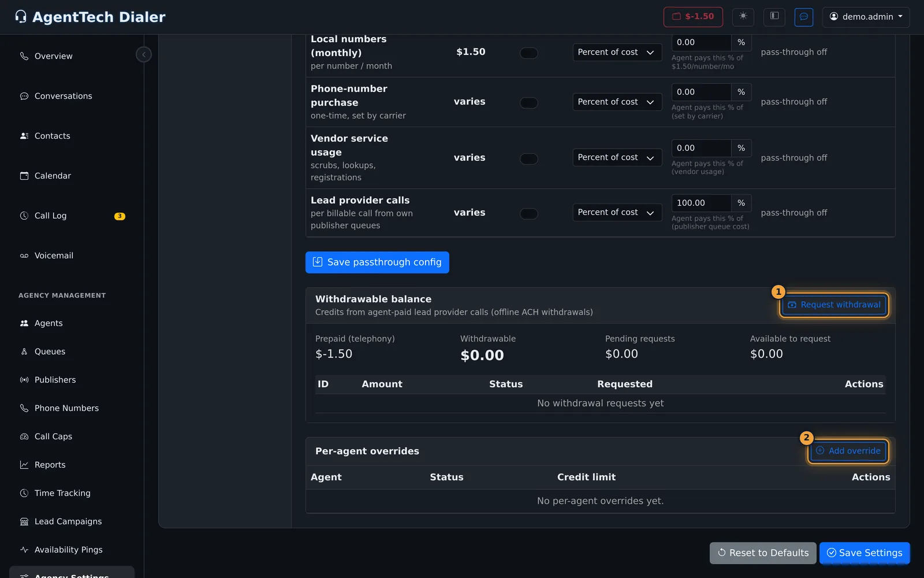Screen dimensions: 924x578
Task: Click the Contacts person icon
Action: click(x=24, y=136)
